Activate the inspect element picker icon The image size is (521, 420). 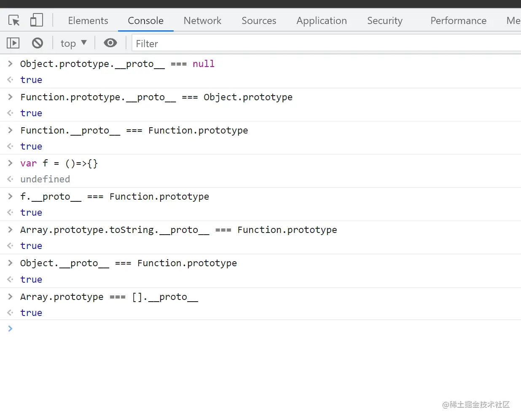[14, 20]
